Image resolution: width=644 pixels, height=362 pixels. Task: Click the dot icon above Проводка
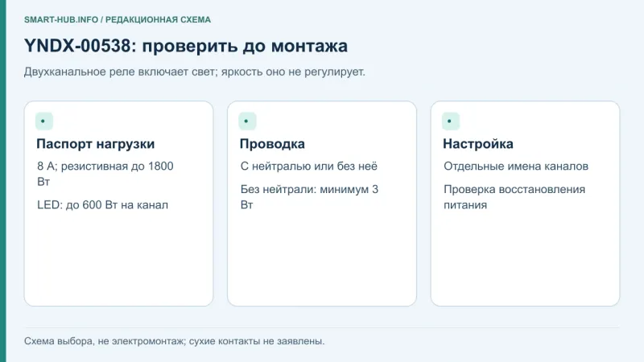pyautogui.click(x=247, y=121)
